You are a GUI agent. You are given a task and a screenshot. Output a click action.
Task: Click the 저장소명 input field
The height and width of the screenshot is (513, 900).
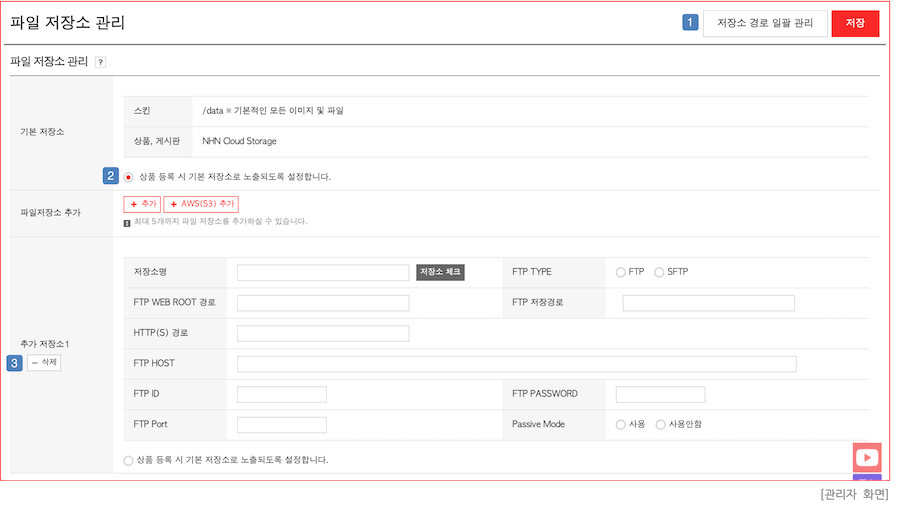pos(323,272)
